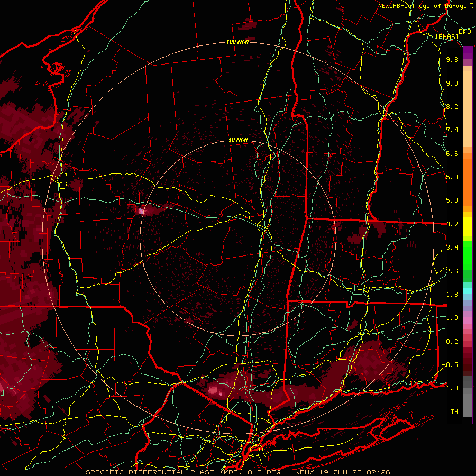Click the pink segment of the color bar
Screen dimensions: 476x476
(467, 321)
